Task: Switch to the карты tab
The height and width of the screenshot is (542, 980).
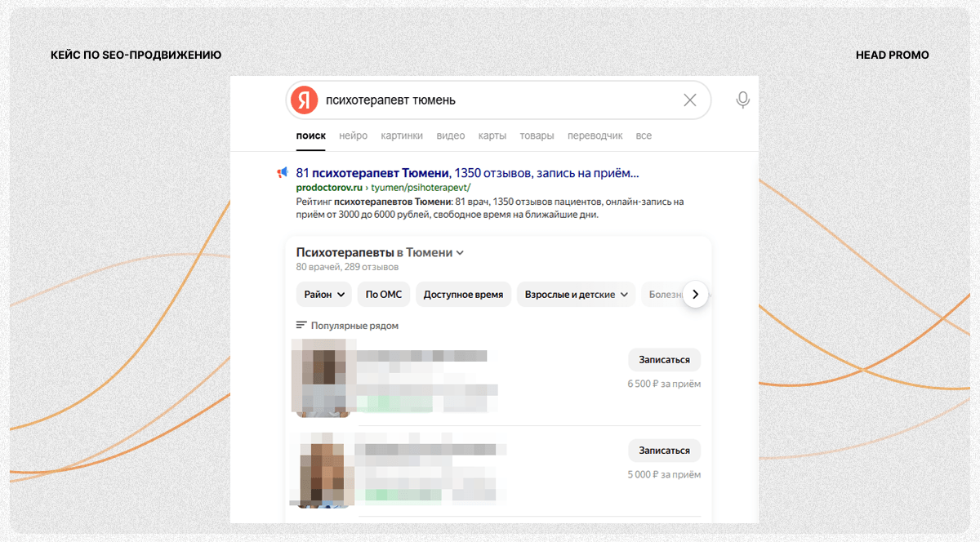Action: 492,135
